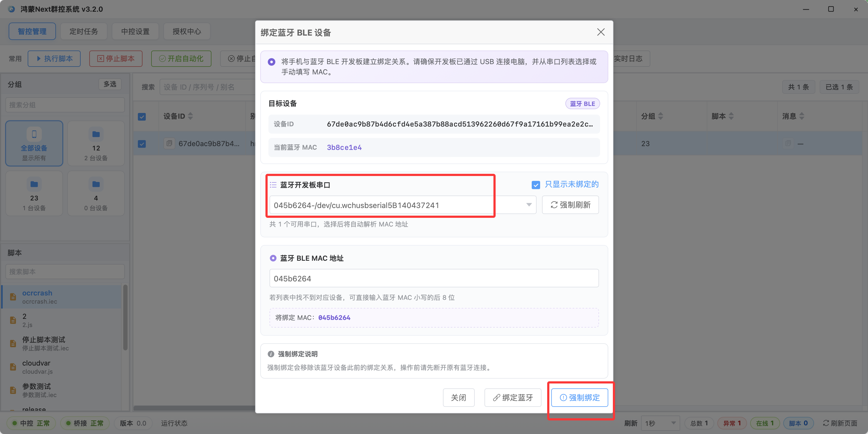Click the 异常 1 status badge
The height and width of the screenshot is (434, 868).
pyautogui.click(x=732, y=423)
